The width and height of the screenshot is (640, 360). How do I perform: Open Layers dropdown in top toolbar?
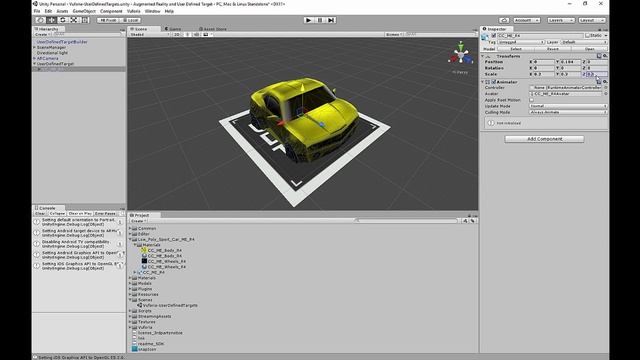[560, 20]
